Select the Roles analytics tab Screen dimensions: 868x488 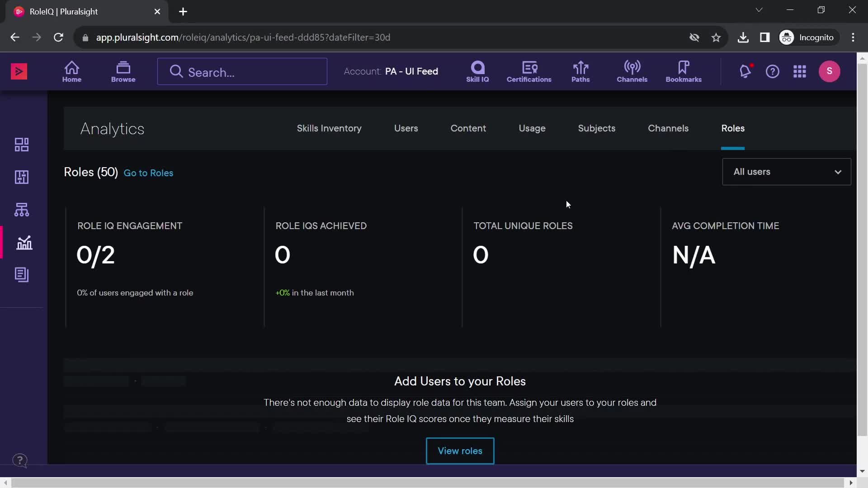tap(733, 128)
